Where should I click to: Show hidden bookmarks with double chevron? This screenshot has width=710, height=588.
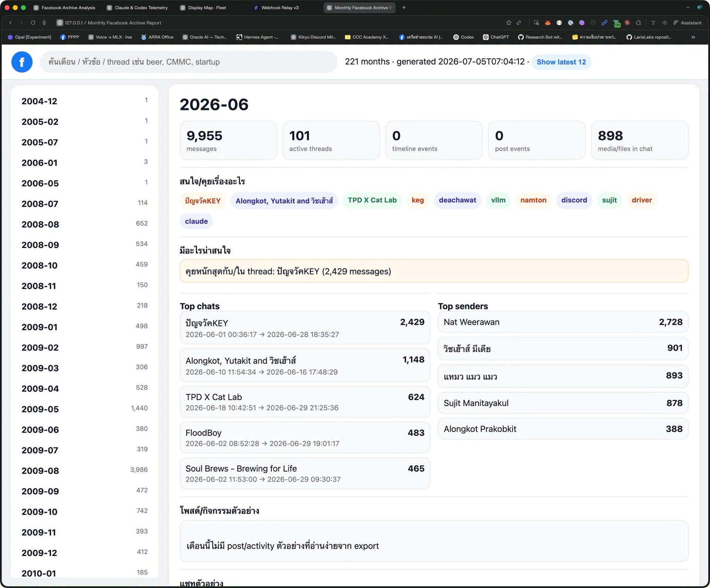point(693,37)
